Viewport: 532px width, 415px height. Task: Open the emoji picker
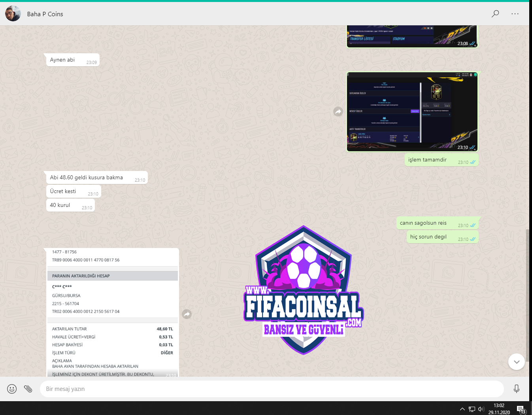coord(12,389)
